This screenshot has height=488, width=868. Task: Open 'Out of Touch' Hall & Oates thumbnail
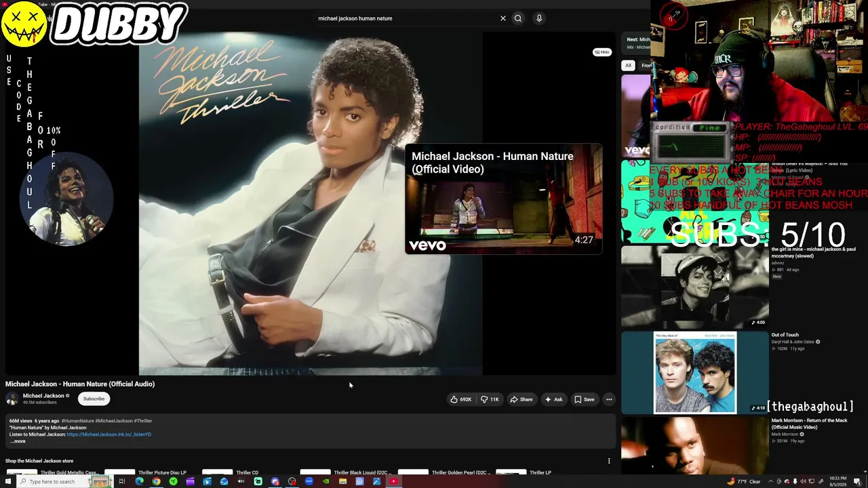[x=695, y=372]
